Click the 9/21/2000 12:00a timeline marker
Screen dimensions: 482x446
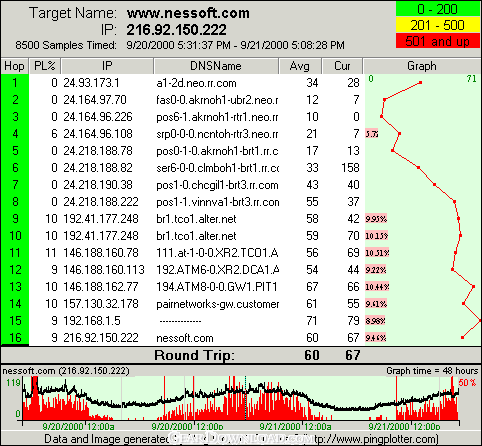coord(295,427)
